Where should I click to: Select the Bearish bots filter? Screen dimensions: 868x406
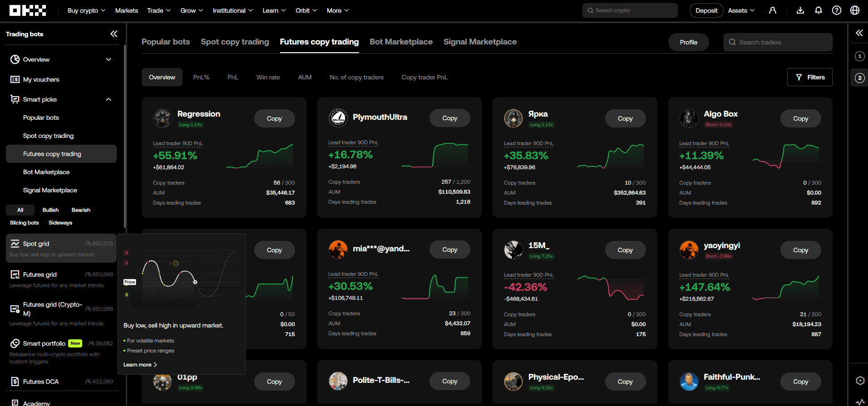coord(81,210)
